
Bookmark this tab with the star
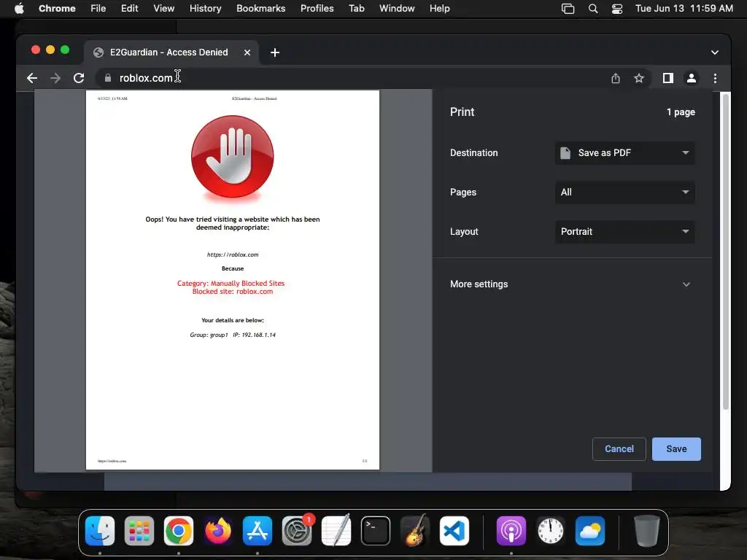click(639, 78)
